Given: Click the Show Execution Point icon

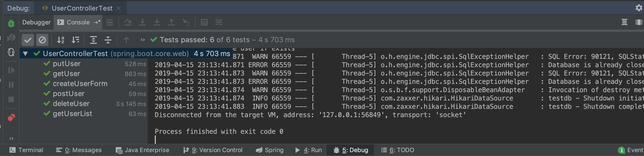Looking at the screenshot, I should [x=110, y=22].
